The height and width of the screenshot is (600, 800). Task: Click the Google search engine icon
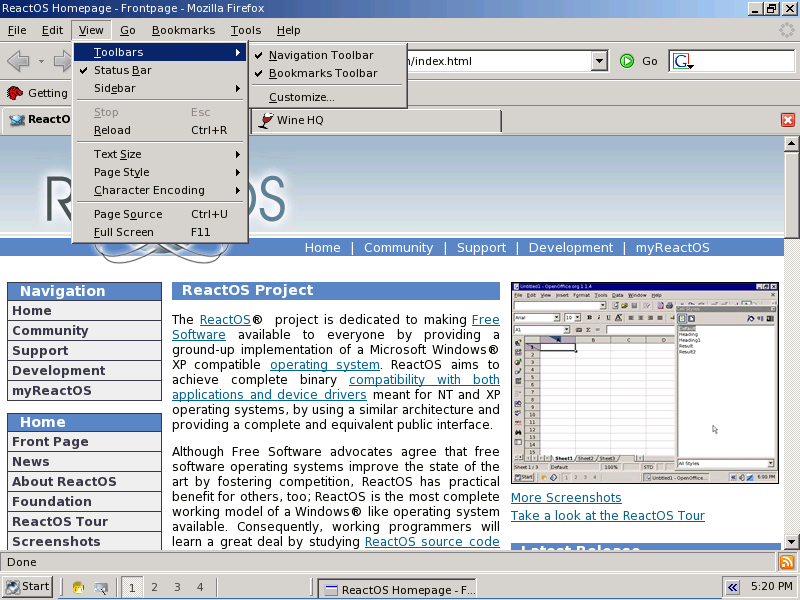(683, 61)
